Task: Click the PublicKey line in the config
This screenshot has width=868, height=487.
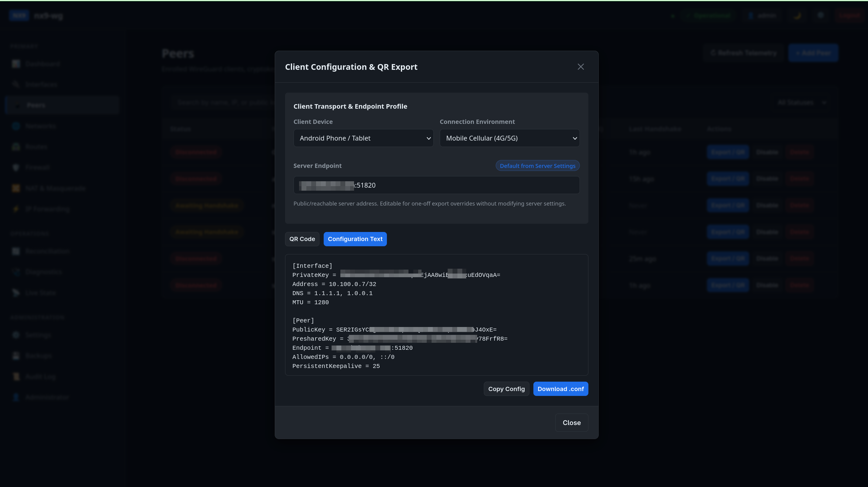Action: (394, 329)
